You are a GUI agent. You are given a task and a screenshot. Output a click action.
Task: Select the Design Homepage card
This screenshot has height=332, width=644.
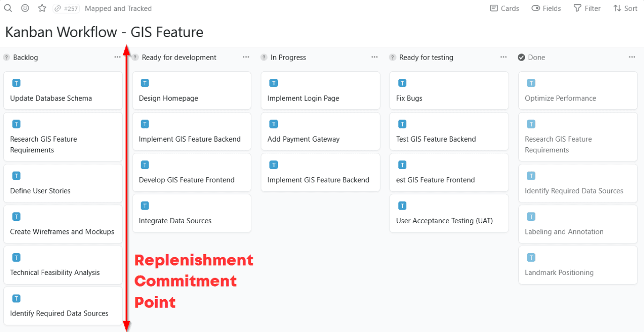tap(192, 91)
